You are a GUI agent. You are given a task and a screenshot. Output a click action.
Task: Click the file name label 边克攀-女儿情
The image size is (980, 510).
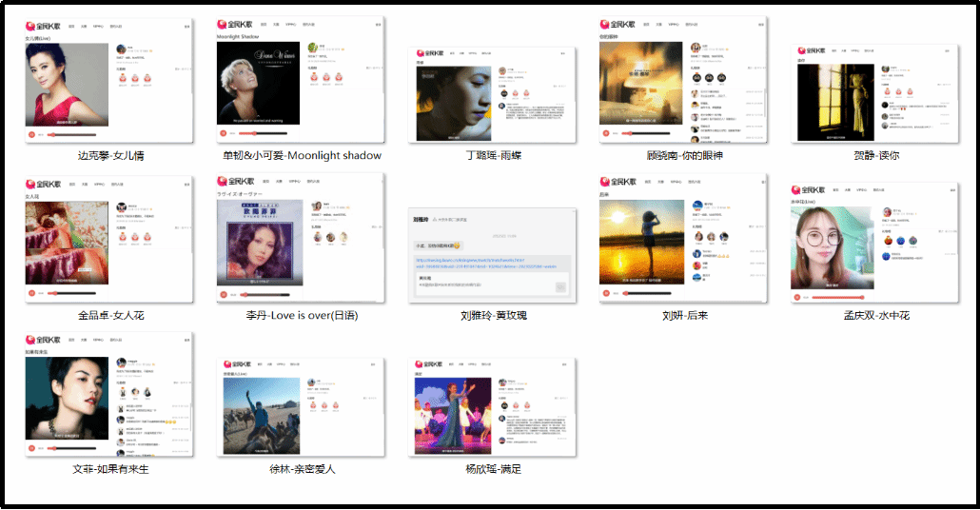click(x=110, y=155)
